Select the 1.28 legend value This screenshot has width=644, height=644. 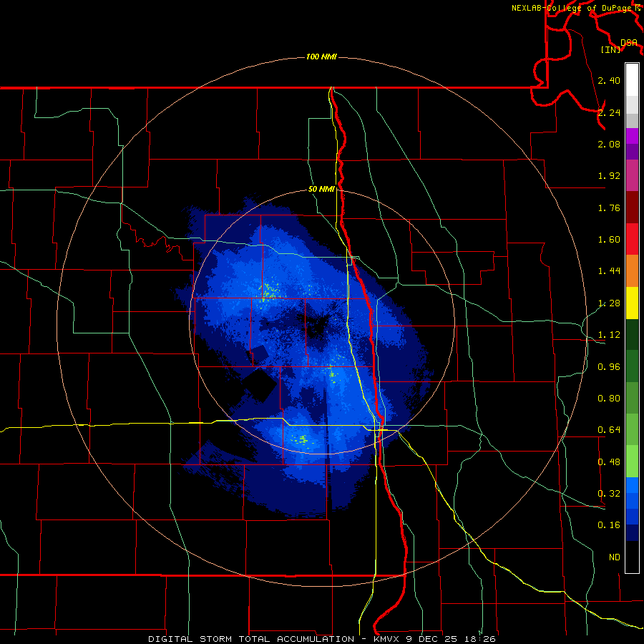click(609, 303)
